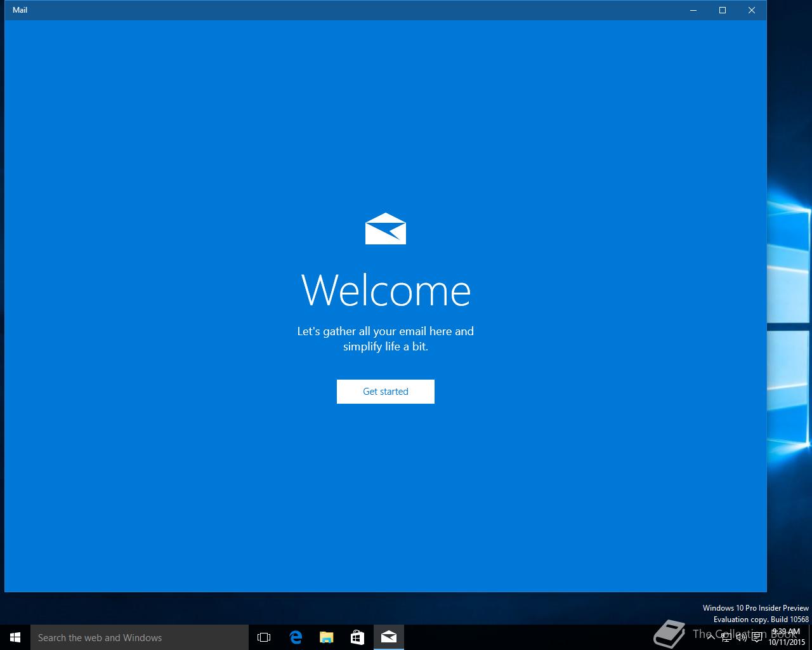Open the network status tray icon
Viewport: 812px width, 650px height.
click(x=726, y=637)
